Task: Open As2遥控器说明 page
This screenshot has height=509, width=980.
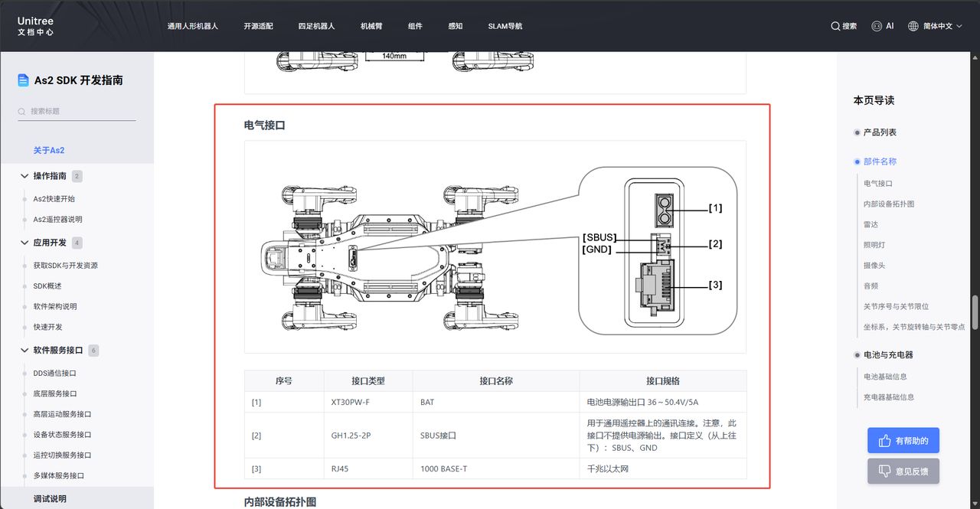Action: click(57, 220)
